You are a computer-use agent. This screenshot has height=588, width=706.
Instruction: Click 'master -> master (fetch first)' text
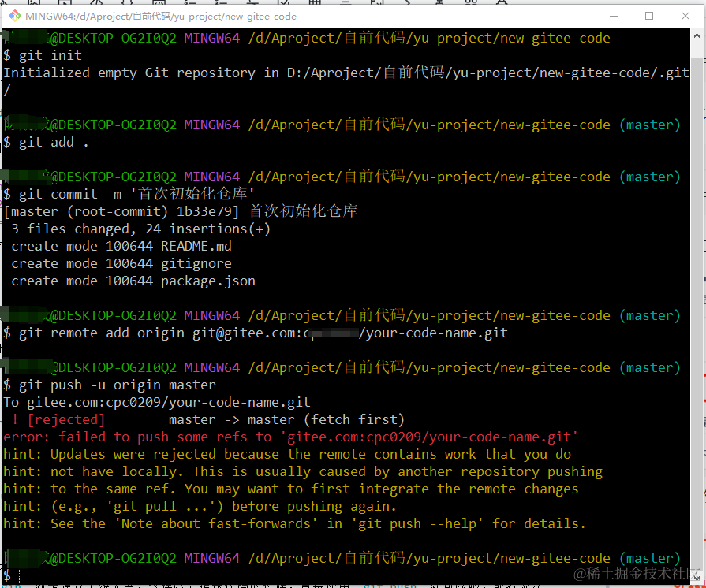pyautogui.click(x=286, y=420)
